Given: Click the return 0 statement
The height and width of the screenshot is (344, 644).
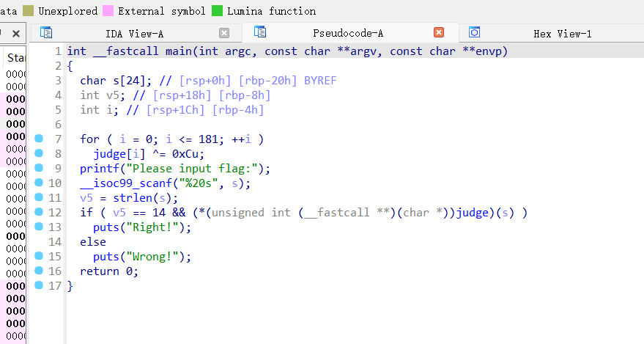Looking at the screenshot, I should (109, 271).
